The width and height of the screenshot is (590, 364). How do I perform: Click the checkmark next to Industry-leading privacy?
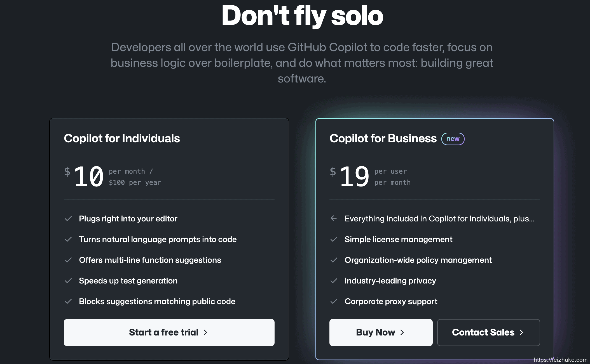tap(334, 281)
